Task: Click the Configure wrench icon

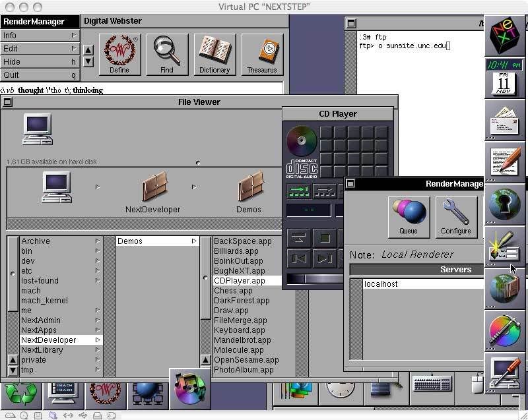Action: tap(456, 217)
